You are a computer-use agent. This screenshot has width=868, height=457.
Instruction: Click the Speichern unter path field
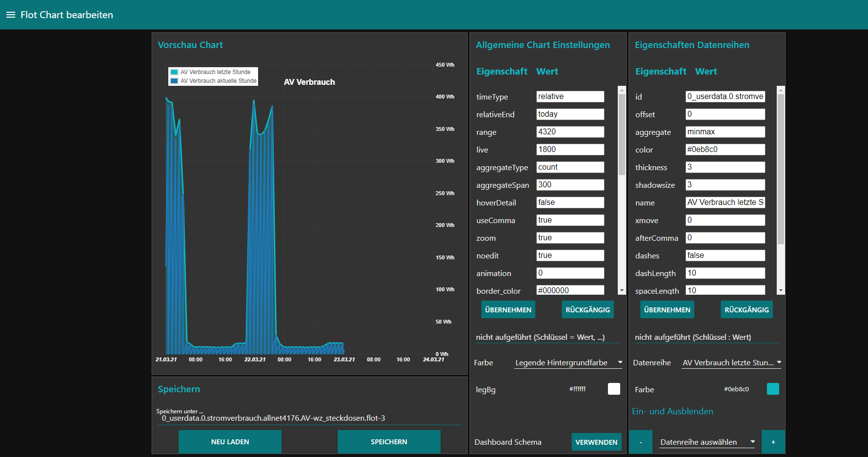click(x=310, y=418)
